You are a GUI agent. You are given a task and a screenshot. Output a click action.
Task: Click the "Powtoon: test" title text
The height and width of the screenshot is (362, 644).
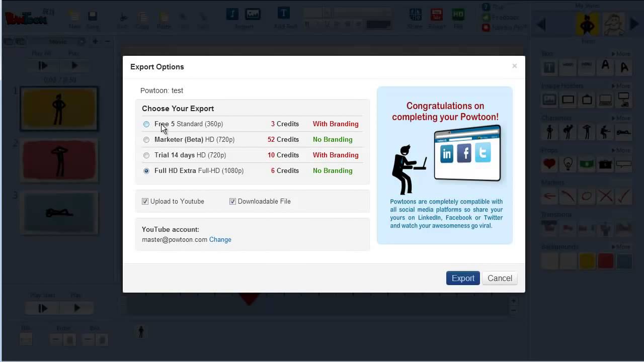pos(162,90)
